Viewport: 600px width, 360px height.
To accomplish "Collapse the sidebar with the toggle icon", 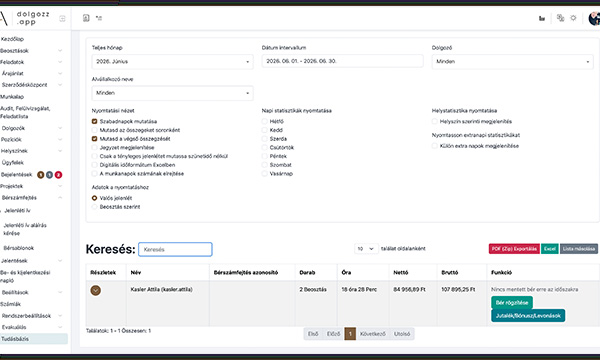I will click(x=62, y=18).
